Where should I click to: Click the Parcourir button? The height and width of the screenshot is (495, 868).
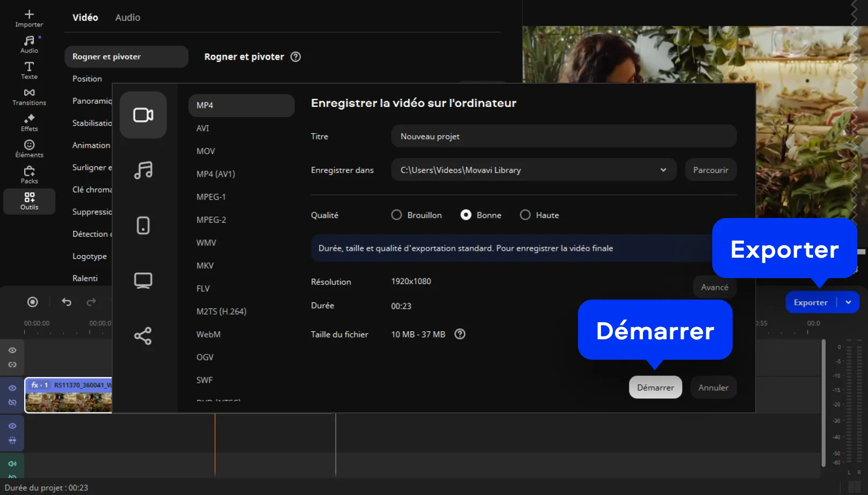pos(711,170)
